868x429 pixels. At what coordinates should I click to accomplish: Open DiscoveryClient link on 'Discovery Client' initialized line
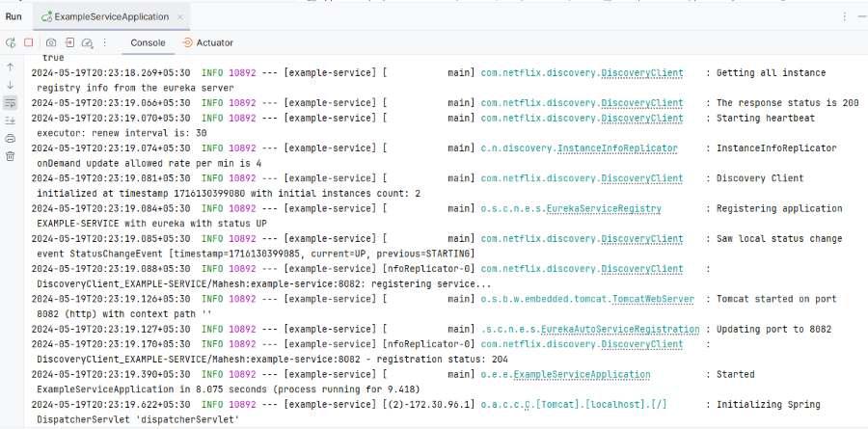(x=642, y=178)
